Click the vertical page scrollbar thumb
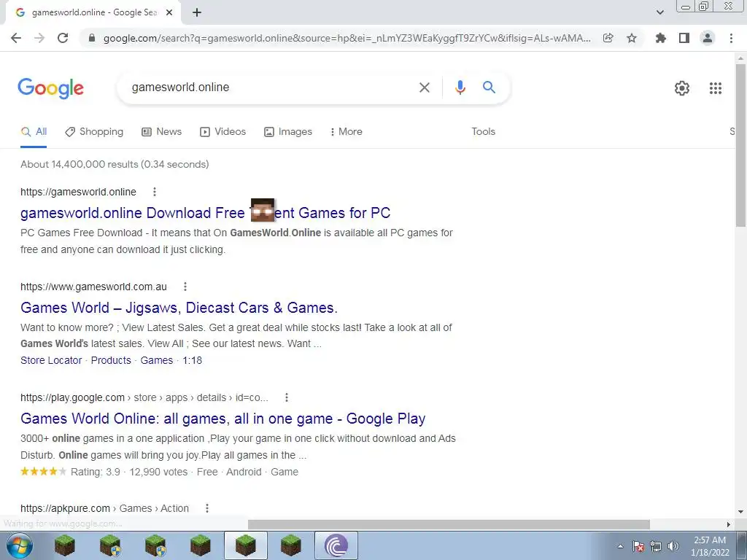The image size is (747, 560). 740,144
